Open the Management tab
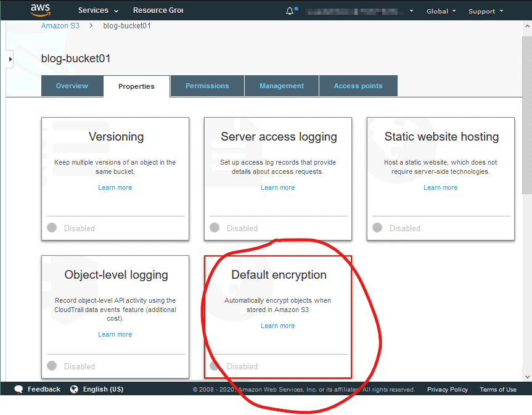This screenshot has width=532, height=415. pyautogui.click(x=282, y=86)
